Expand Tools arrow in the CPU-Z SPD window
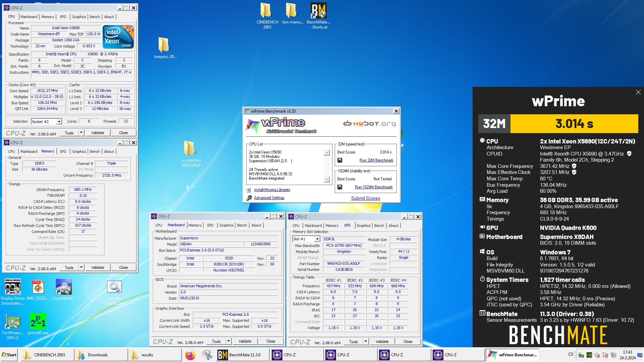Screen dimensions: 644x362 pyautogui.click(x=366, y=342)
